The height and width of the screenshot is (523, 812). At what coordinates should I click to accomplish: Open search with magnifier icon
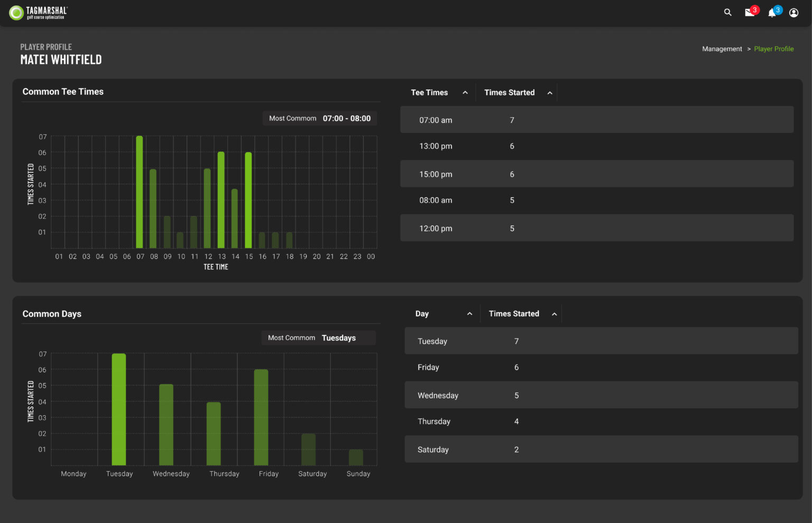coord(727,13)
